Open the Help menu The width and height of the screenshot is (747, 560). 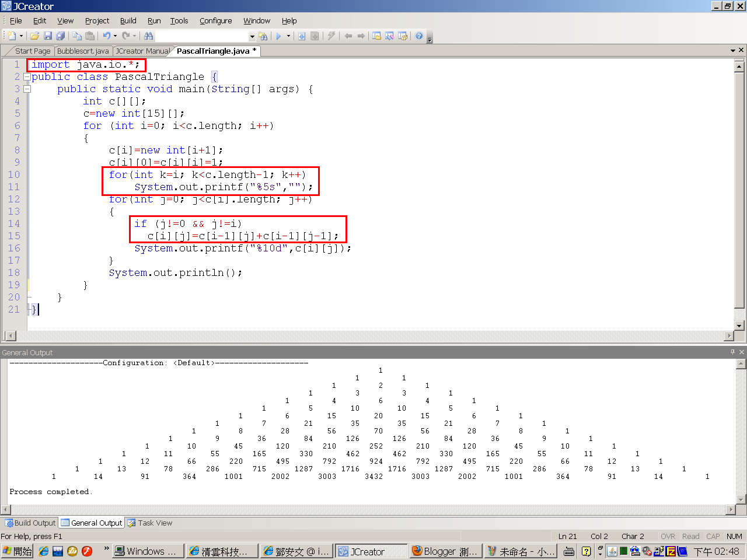tap(289, 20)
